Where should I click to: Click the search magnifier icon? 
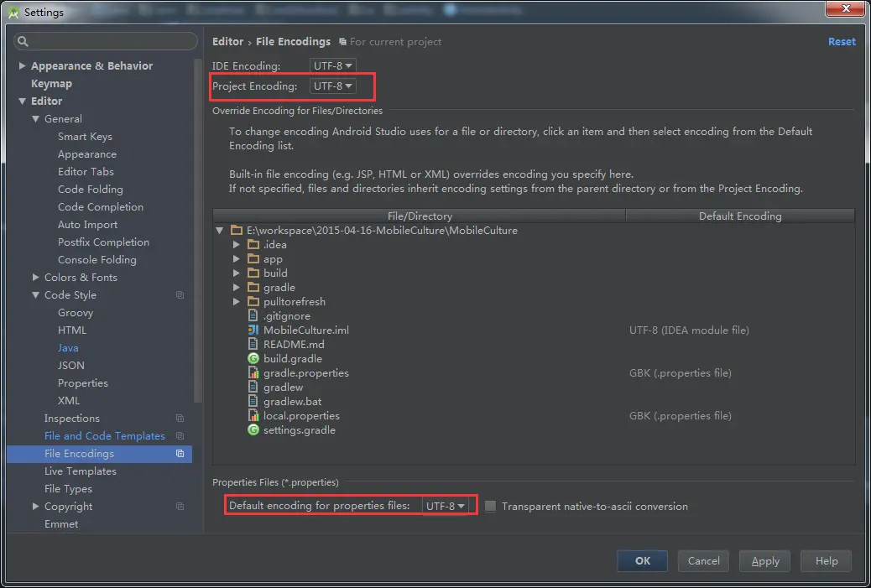click(23, 41)
